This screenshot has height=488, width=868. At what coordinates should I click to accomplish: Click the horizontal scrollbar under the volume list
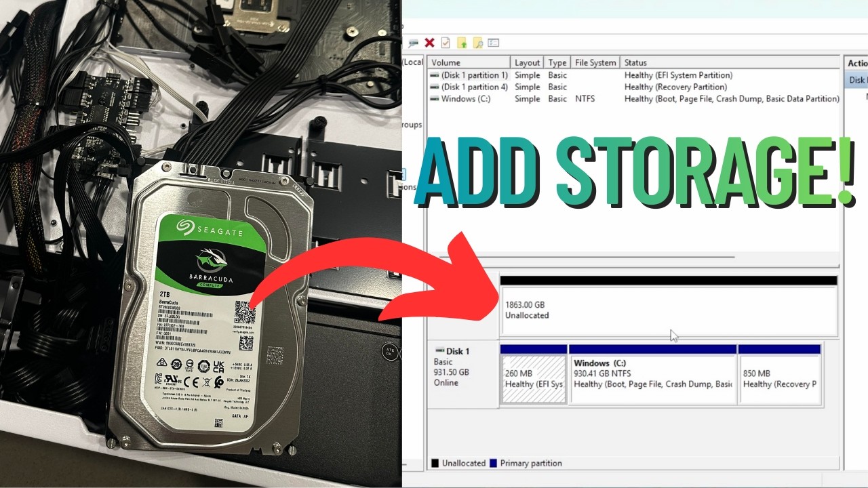point(587,257)
